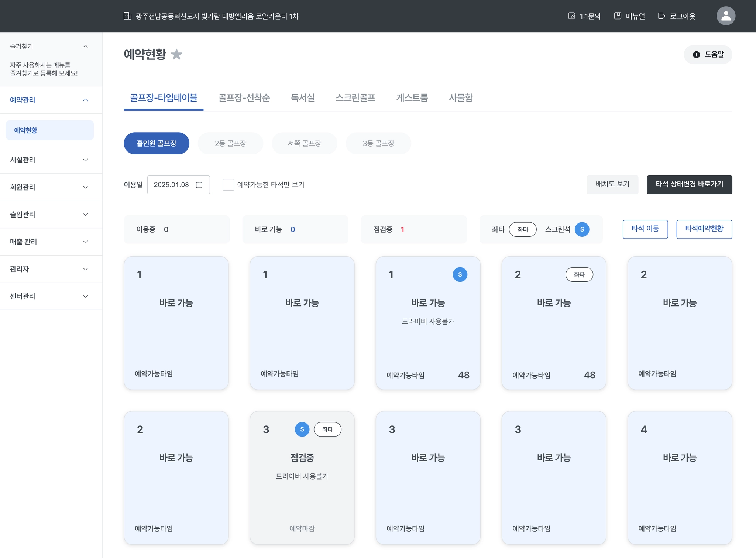The width and height of the screenshot is (756, 558).
Task: Select the 2동 골프장 toggle pill
Action: [x=230, y=143]
